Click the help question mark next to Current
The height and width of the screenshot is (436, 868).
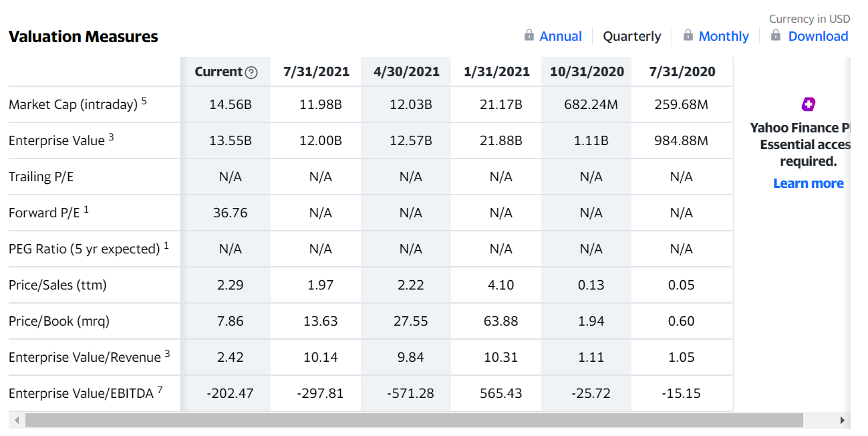point(251,72)
